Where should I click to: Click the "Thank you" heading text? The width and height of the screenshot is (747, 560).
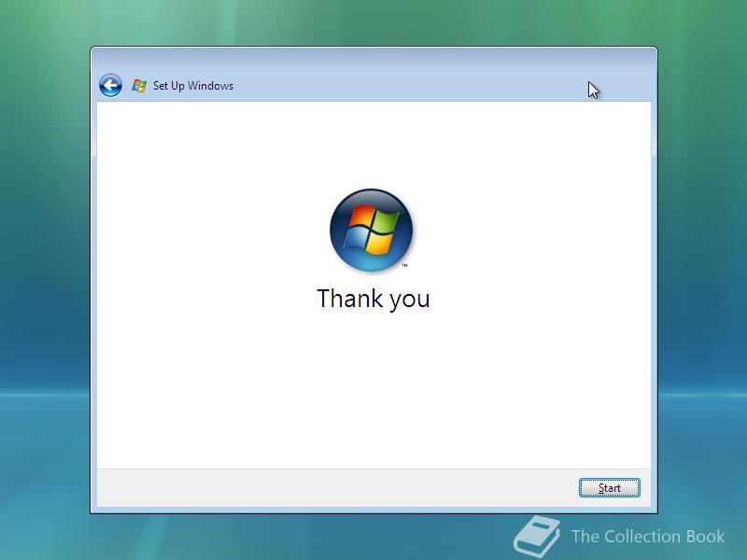tap(373, 300)
